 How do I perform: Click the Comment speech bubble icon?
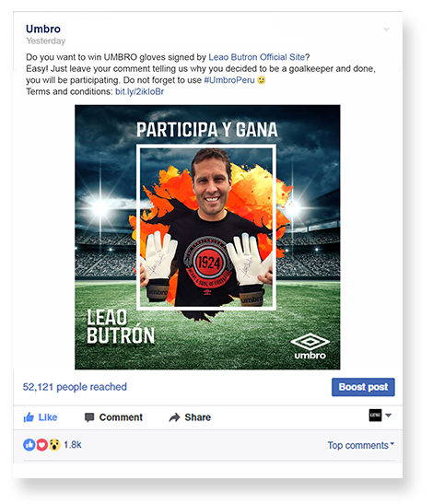[89, 417]
